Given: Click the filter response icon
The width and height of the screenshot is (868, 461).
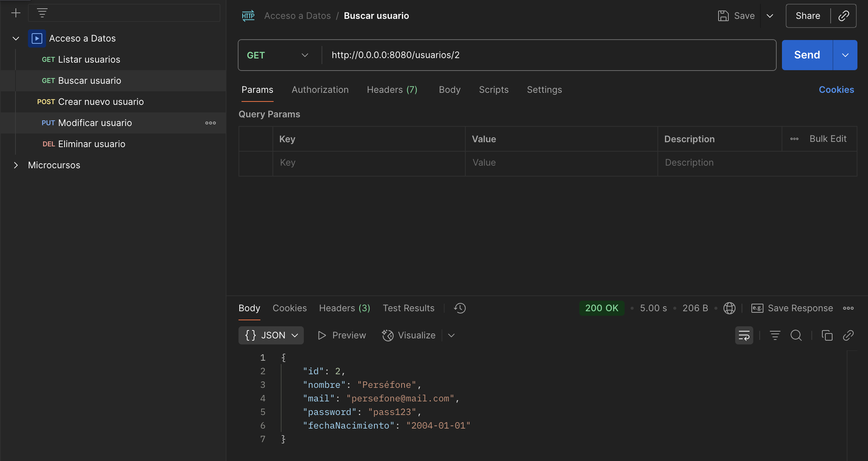Looking at the screenshot, I should point(775,335).
